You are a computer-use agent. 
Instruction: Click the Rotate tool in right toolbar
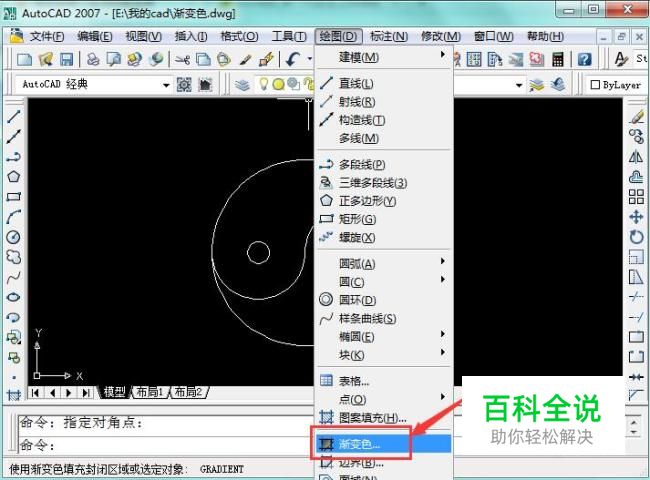click(x=636, y=237)
